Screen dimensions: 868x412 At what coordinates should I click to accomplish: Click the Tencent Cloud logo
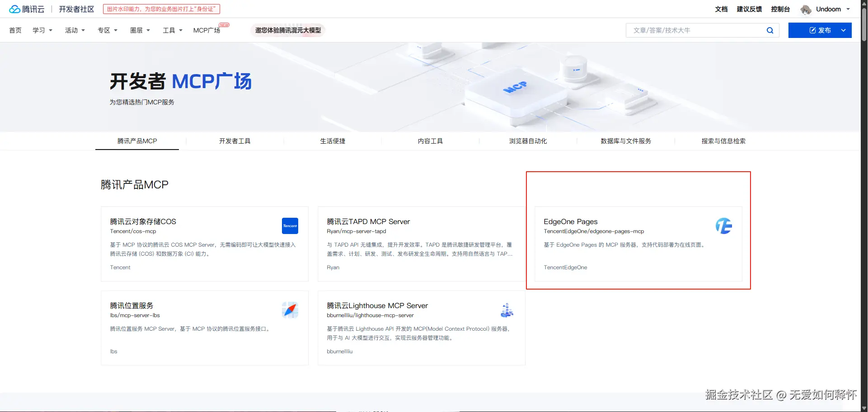click(27, 9)
